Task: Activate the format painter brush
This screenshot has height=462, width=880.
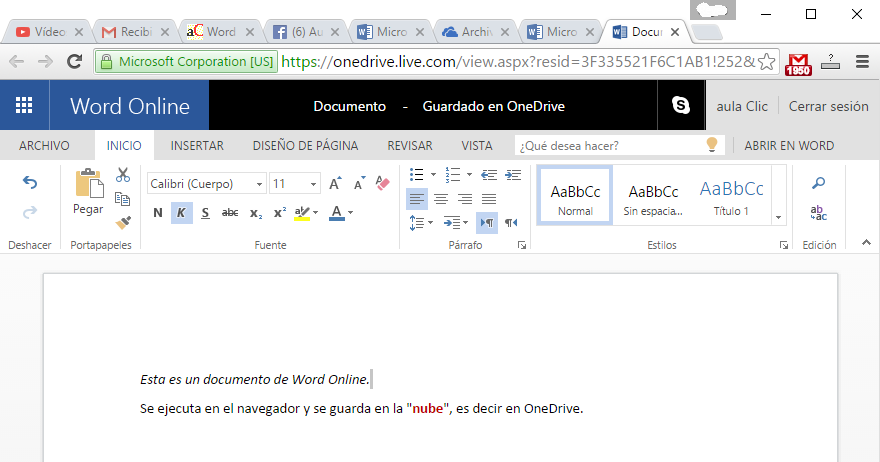Action: (x=123, y=223)
